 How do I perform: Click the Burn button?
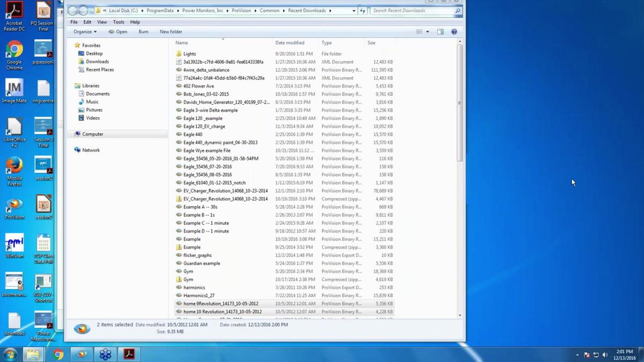tap(143, 32)
